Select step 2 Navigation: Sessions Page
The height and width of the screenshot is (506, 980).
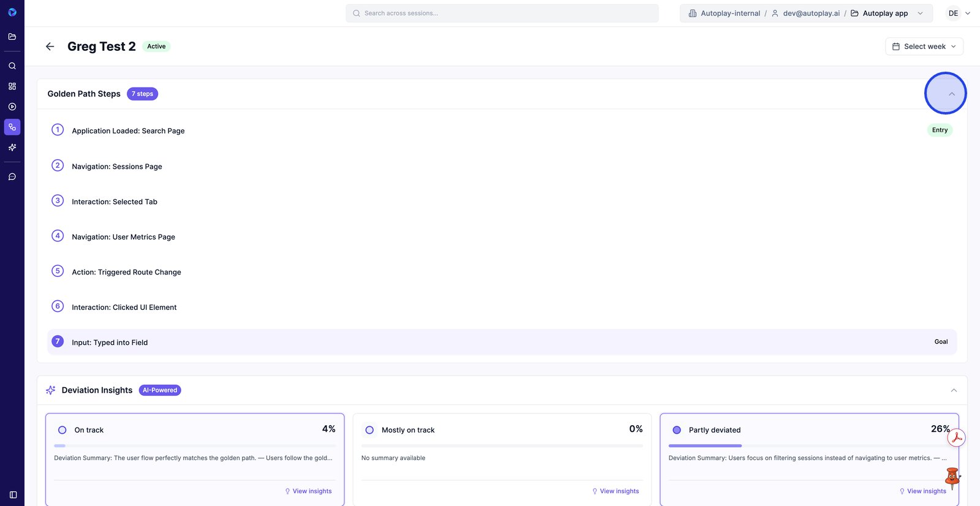coord(502,166)
